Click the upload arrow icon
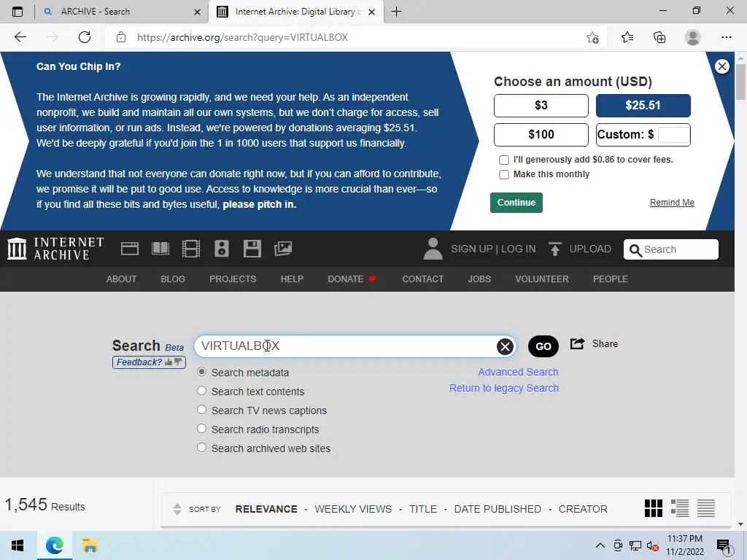Viewport: 747px width, 560px height. coord(554,249)
